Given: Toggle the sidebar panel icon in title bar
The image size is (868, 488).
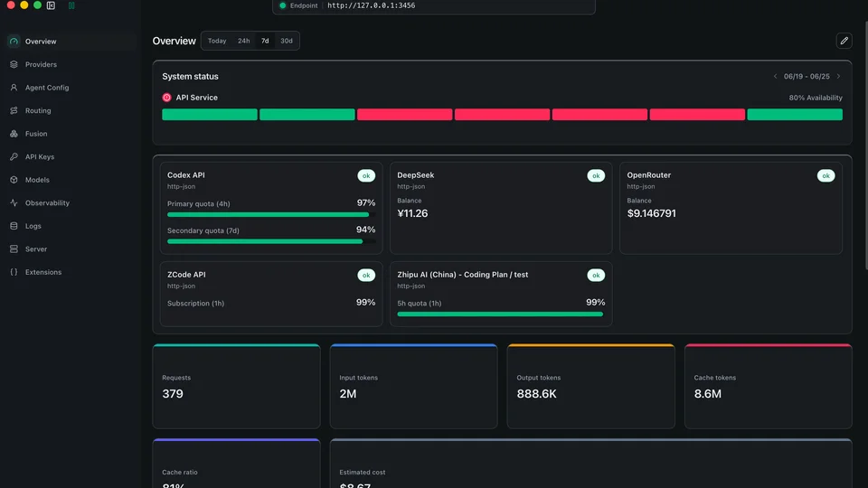Looking at the screenshot, I should [51, 5].
